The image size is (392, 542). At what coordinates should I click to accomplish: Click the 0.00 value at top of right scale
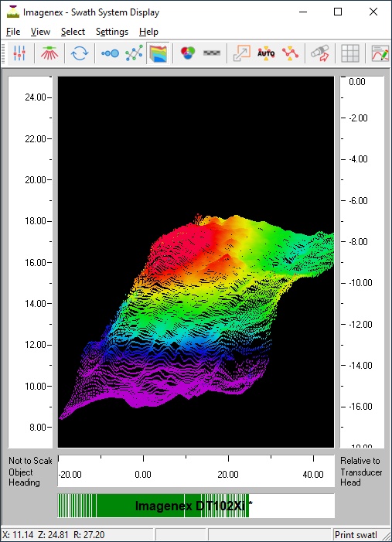click(357, 82)
